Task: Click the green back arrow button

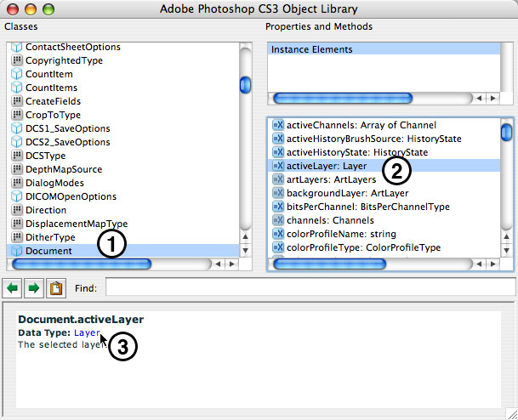Action: 12,288
